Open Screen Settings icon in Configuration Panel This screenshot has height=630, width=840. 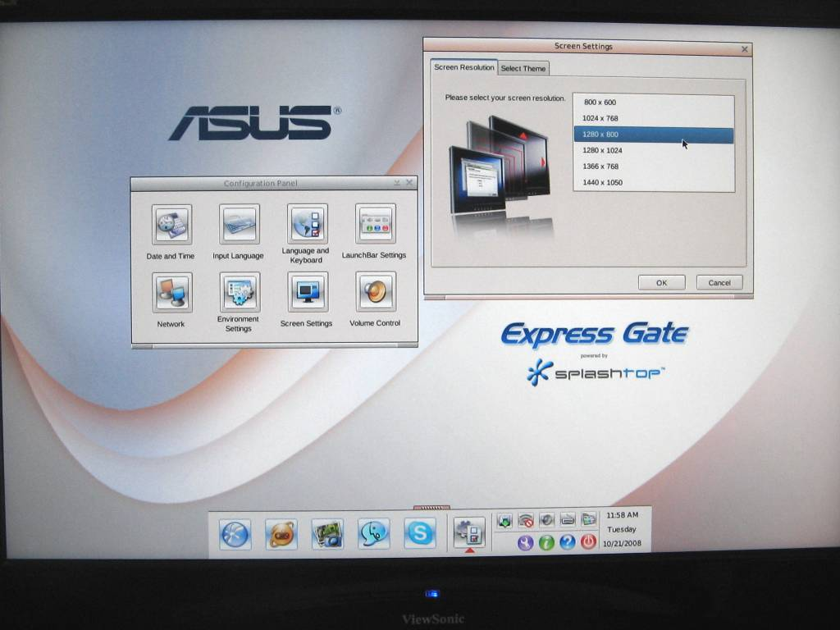(x=308, y=291)
